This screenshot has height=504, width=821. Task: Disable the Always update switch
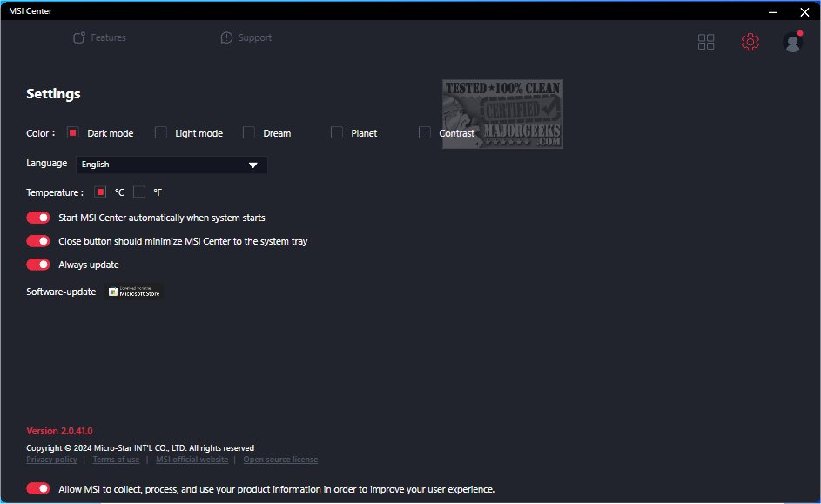click(x=38, y=265)
